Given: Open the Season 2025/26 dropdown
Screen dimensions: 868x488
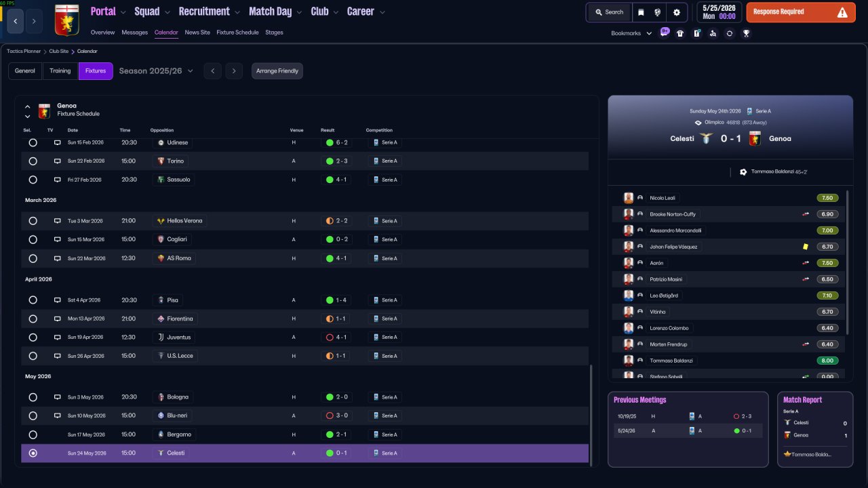Looking at the screenshot, I should pos(157,71).
